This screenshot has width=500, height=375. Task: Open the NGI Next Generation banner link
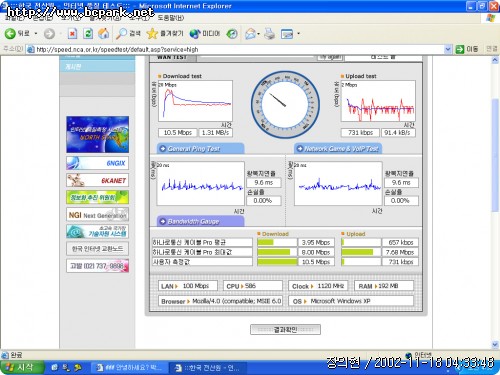coord(97,215)
